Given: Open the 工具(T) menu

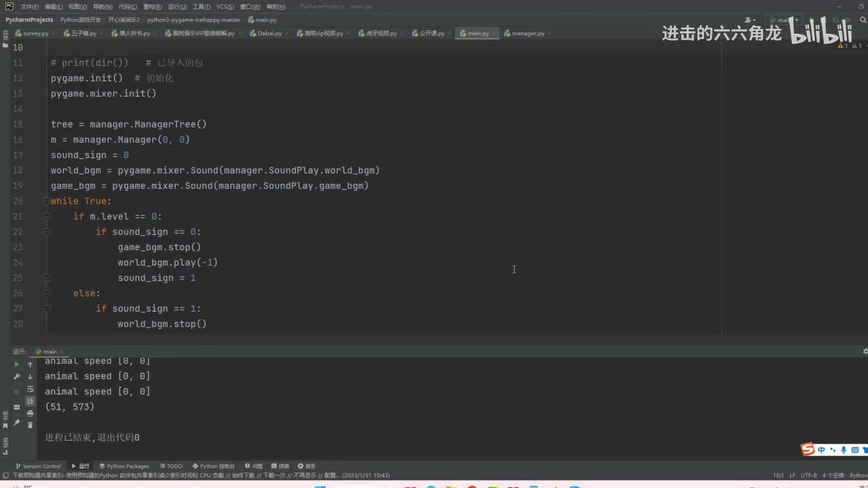Looking at the screenshot, I should [x=201, y=7].
